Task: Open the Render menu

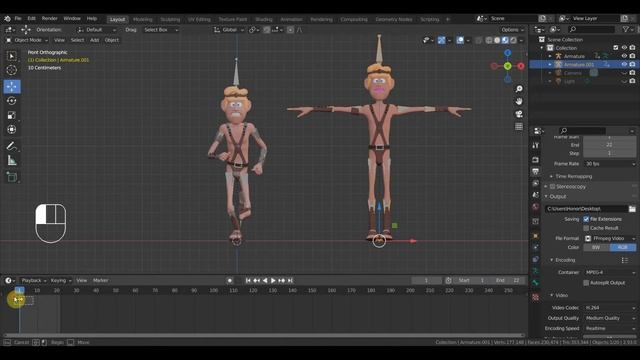Action: (x=49, y=19)
